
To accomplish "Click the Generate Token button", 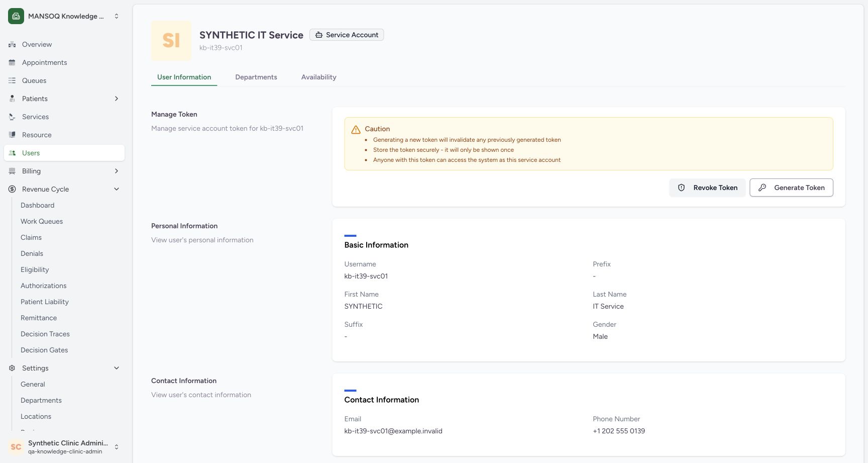I will coord(791,188).
